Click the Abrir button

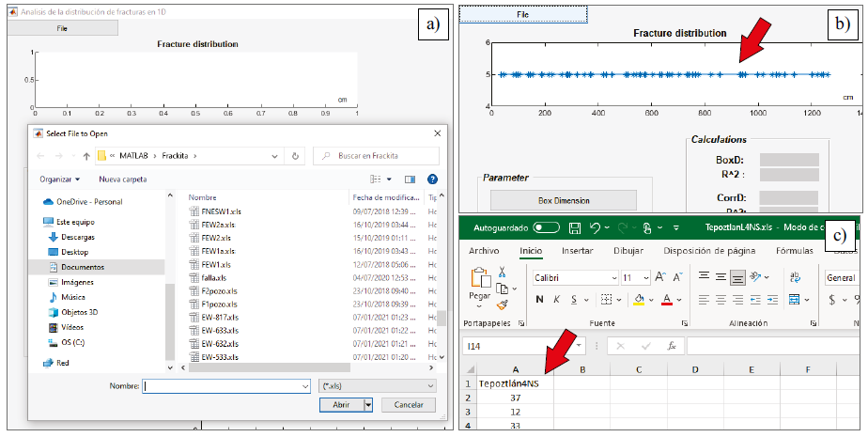340,404
